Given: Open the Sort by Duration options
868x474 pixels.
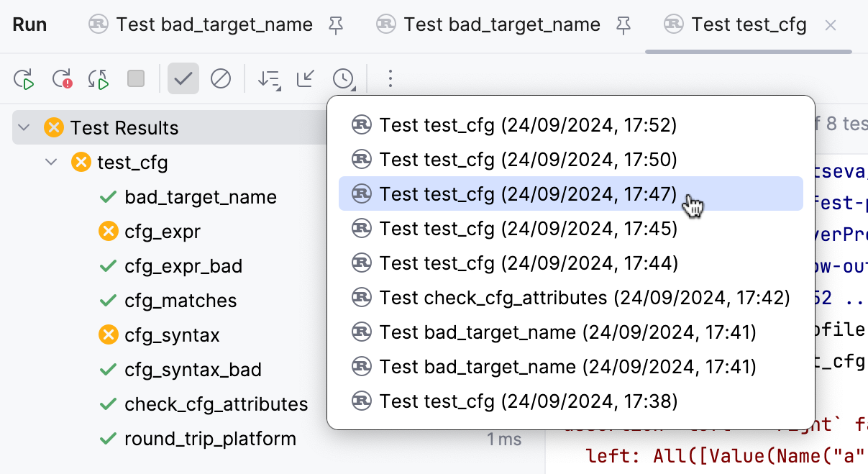Looking at the screenshot, I should [269, 79].
